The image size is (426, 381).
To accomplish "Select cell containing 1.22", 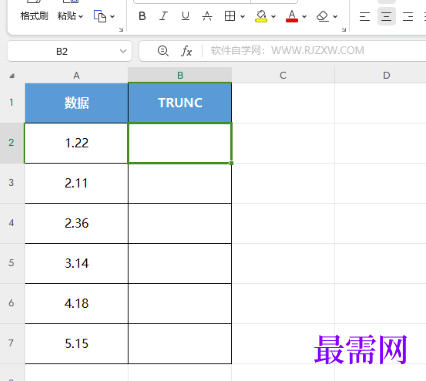I will pos(76,143).
